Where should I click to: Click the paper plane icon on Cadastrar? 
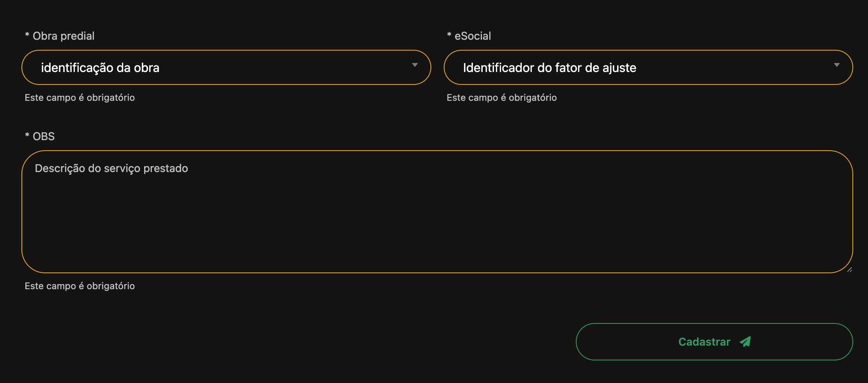point(745,342)
